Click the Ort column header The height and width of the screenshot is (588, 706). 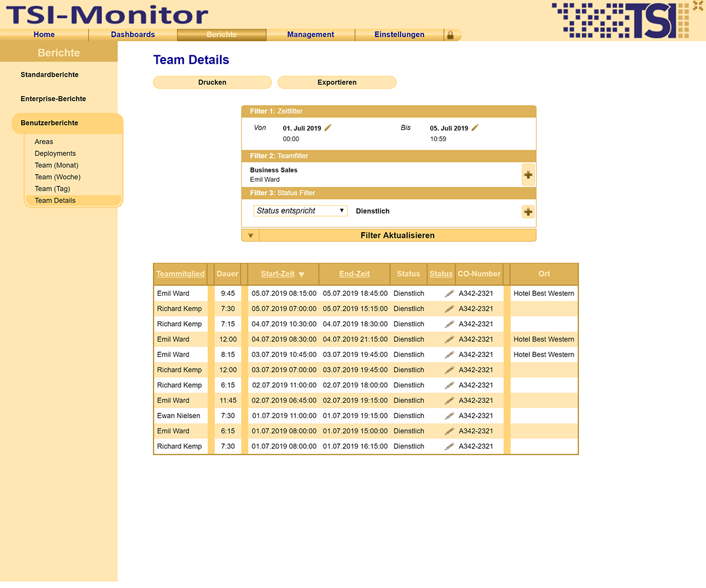[544, 274]
